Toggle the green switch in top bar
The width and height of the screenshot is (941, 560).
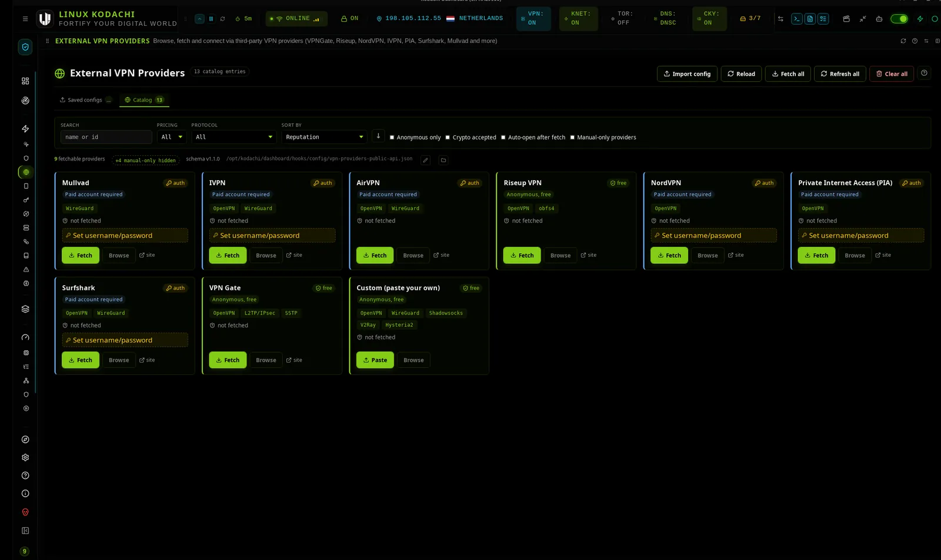coord(899,19)
